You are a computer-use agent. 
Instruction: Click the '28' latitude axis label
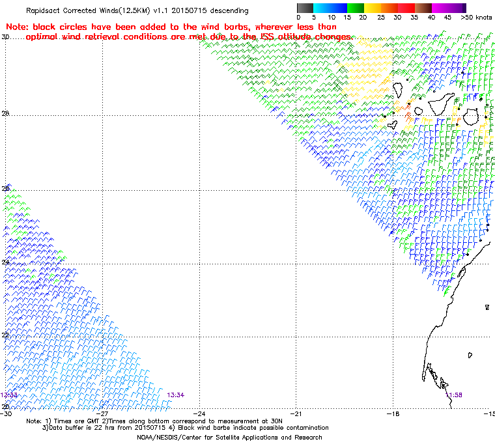5,113
